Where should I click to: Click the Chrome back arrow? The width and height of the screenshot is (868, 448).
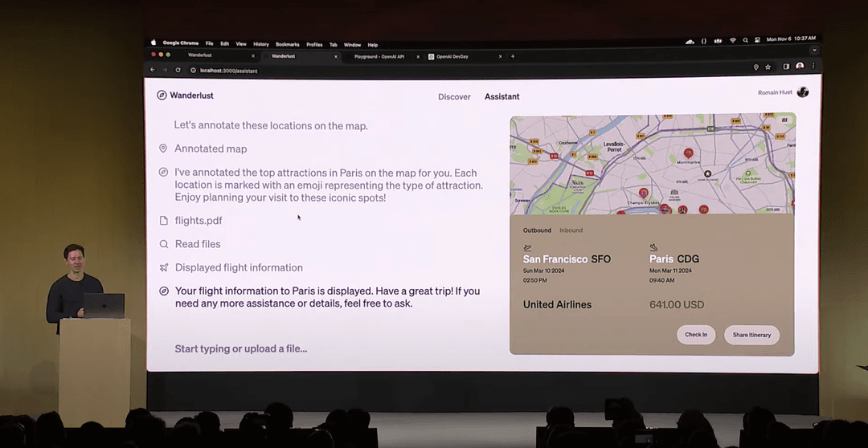pyautogui.click(x=153, y=70)
